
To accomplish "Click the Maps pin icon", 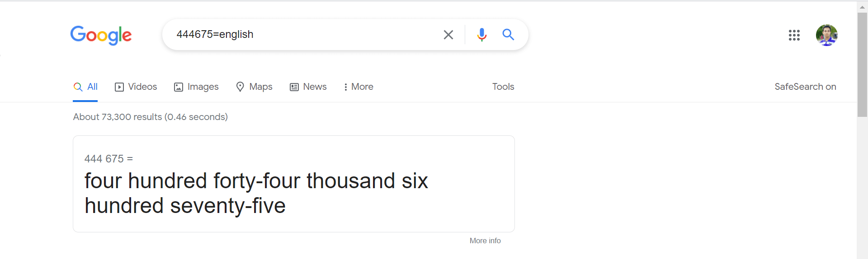I will pyautogui.click(x=240, y=87).
